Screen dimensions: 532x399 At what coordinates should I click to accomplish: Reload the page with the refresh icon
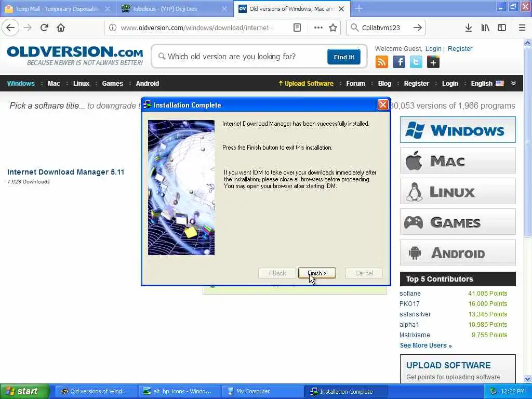pos(44,28)
